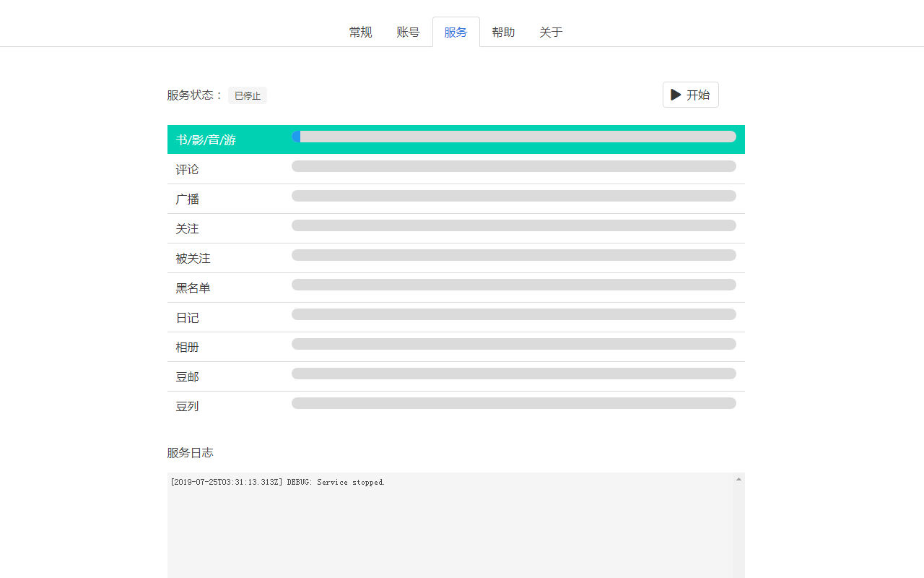Open the 关于 tab
This screenshot has height=578, width=924.
tap(551, 32)
